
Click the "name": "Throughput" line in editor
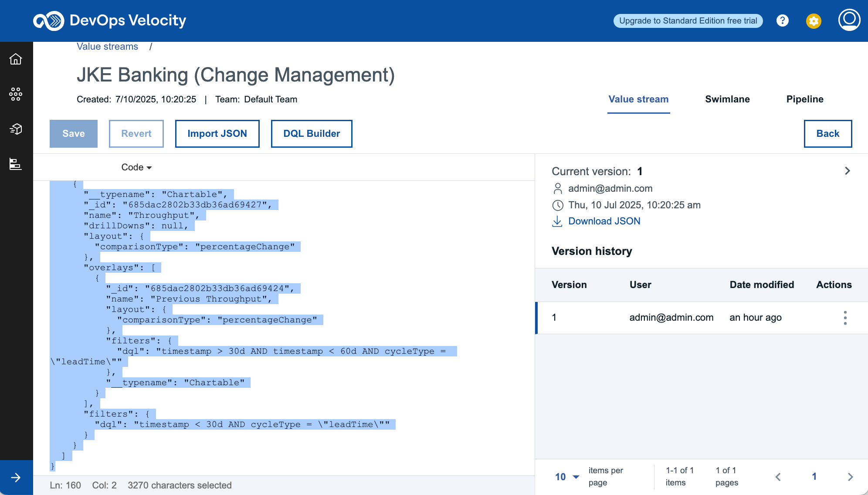[x=142, y=215]
